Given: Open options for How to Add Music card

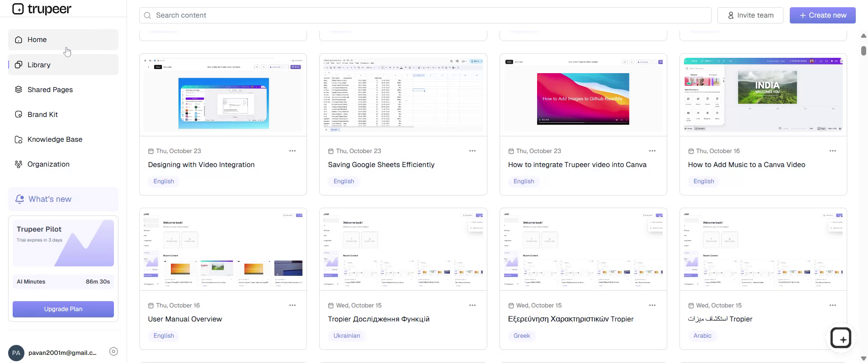Looking at the screenshot, I should coord(833,151).
